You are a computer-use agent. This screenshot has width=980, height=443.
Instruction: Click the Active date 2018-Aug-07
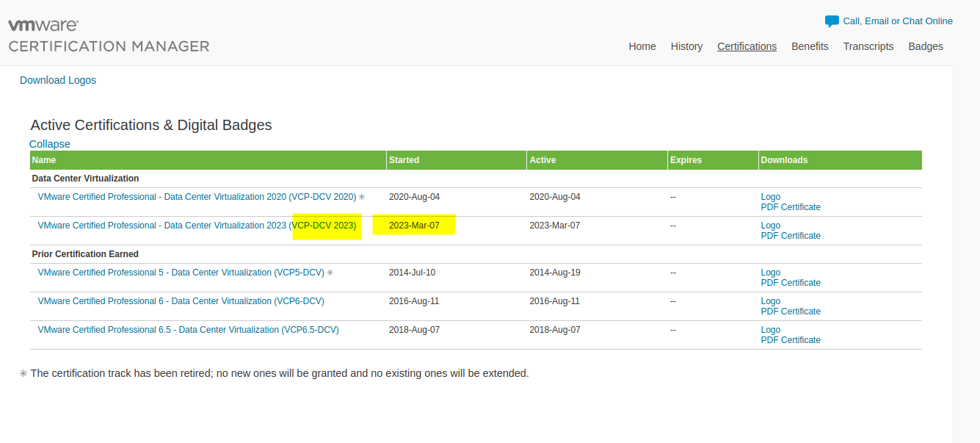click(x=555, y=330)
